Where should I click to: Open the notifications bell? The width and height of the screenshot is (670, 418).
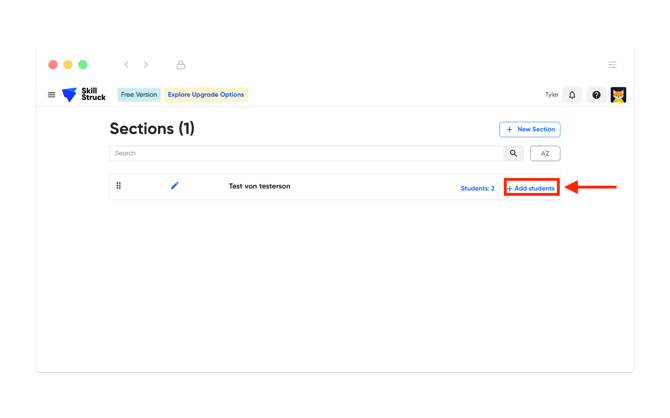tap(572, 95)
